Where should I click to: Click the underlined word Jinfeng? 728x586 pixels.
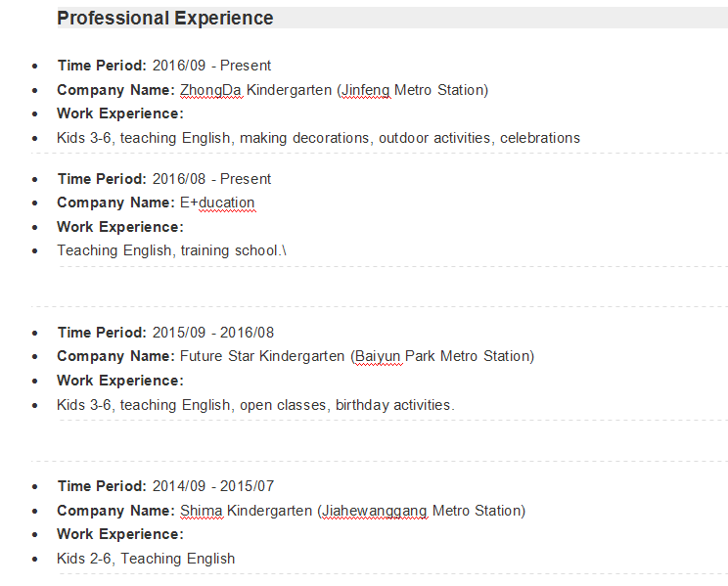coord(366,90)
